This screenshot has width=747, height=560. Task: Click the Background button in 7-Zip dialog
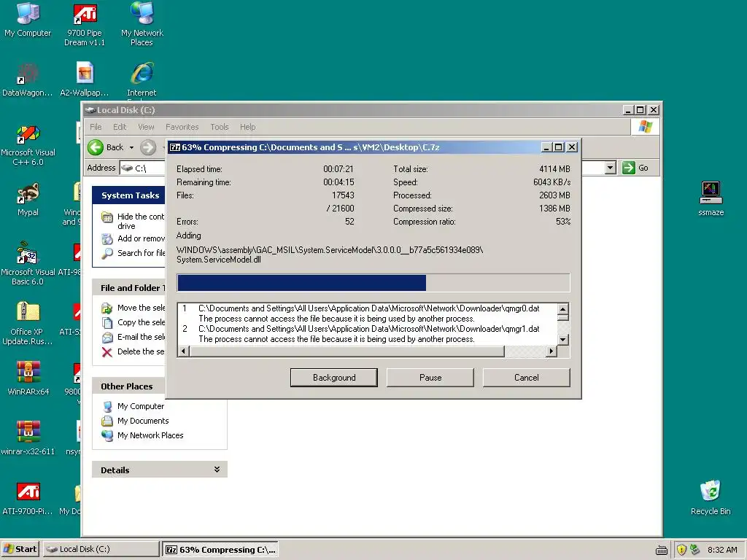(334, 378)
